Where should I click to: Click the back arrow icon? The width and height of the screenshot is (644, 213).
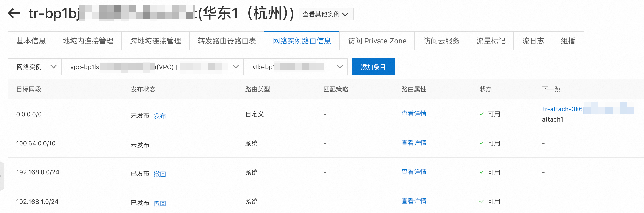click(x=14, y=13)
